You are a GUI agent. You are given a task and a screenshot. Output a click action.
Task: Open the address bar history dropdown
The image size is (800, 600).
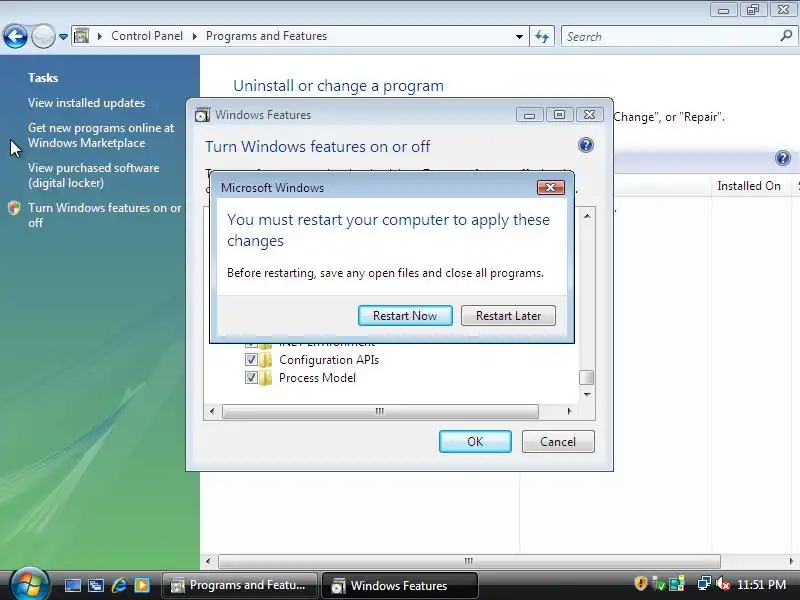519,37
